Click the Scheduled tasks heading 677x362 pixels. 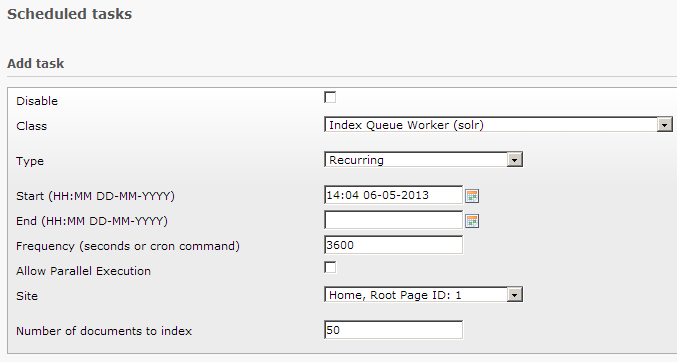pyautogui.click(x=70, y=14)
